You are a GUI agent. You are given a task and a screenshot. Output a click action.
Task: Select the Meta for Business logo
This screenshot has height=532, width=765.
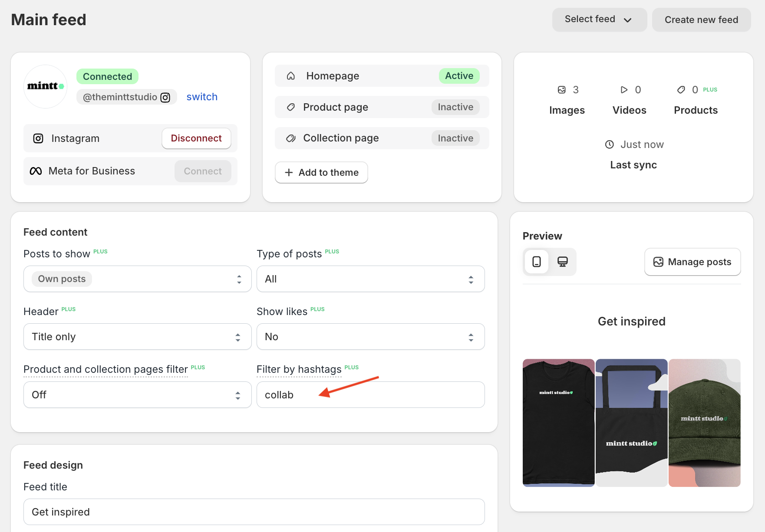tap(36, 171)
